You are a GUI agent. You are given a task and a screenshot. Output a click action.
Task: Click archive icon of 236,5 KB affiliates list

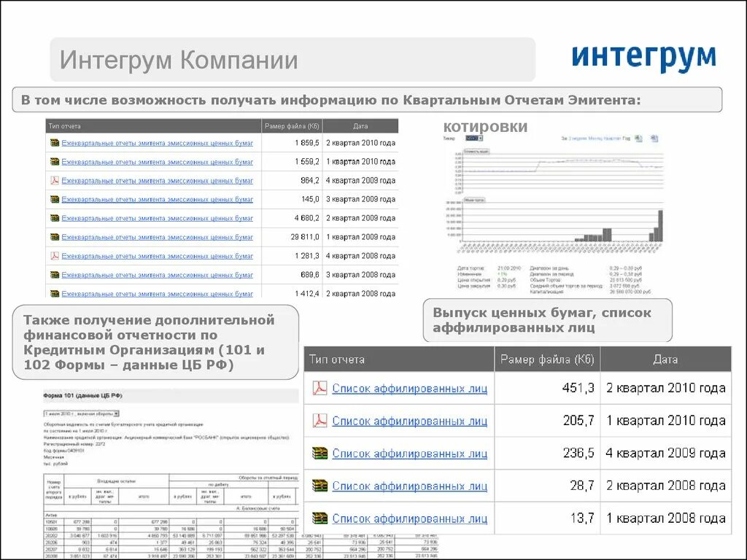click(320, 453)
